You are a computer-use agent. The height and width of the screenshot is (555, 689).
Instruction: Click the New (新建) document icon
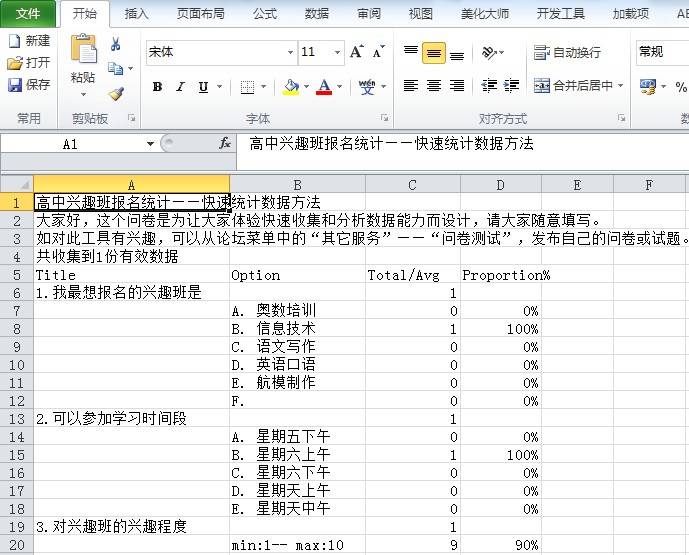[x=14, y=41]
